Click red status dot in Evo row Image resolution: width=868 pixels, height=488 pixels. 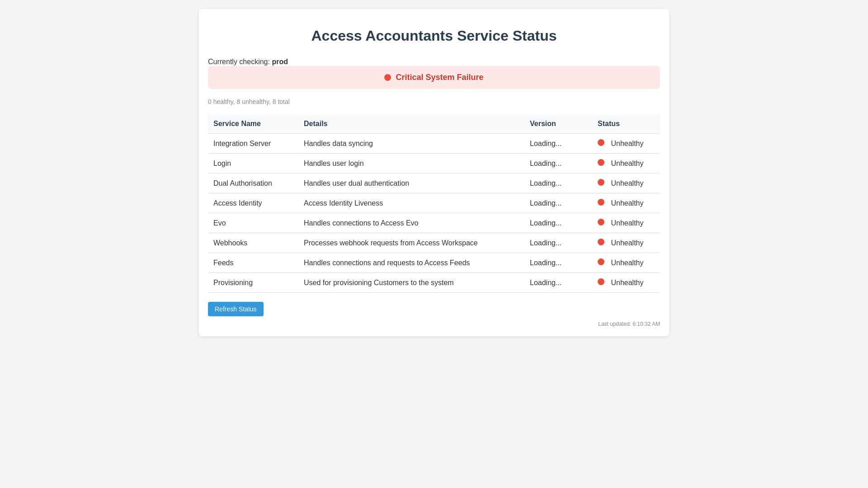click(601, 222)
